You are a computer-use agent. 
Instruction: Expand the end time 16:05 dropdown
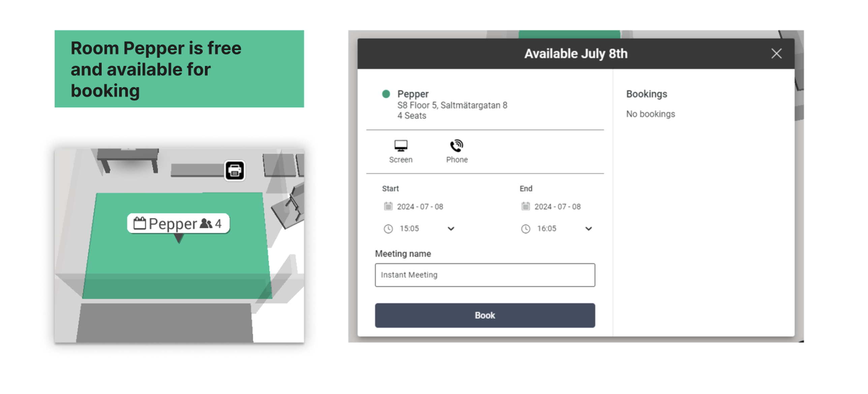point(588,229)
